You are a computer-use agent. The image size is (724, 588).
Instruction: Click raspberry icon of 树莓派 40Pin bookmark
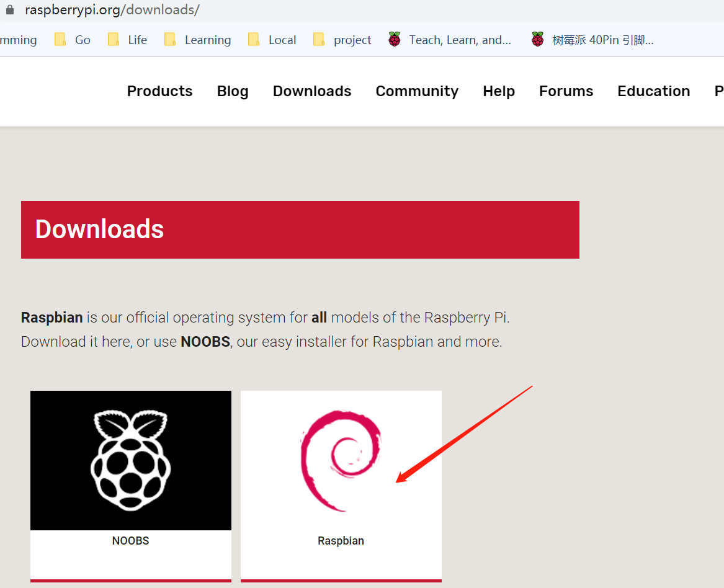click(537, 40)
